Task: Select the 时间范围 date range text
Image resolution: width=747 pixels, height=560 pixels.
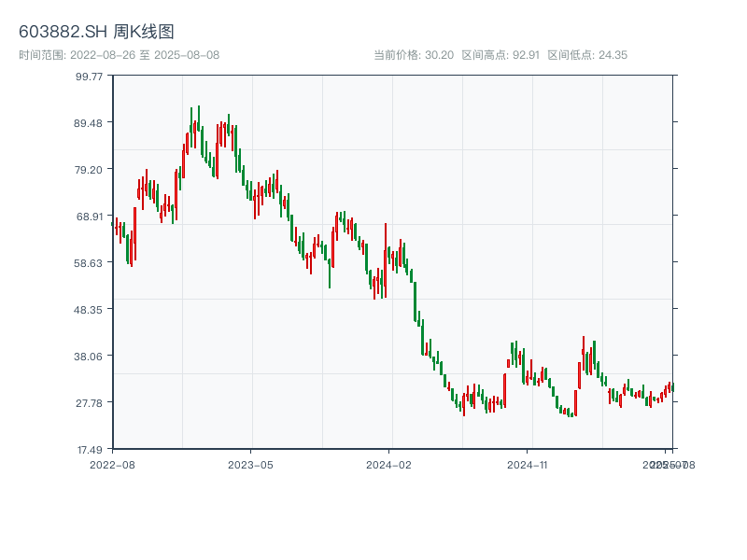Action: point(119,55)
